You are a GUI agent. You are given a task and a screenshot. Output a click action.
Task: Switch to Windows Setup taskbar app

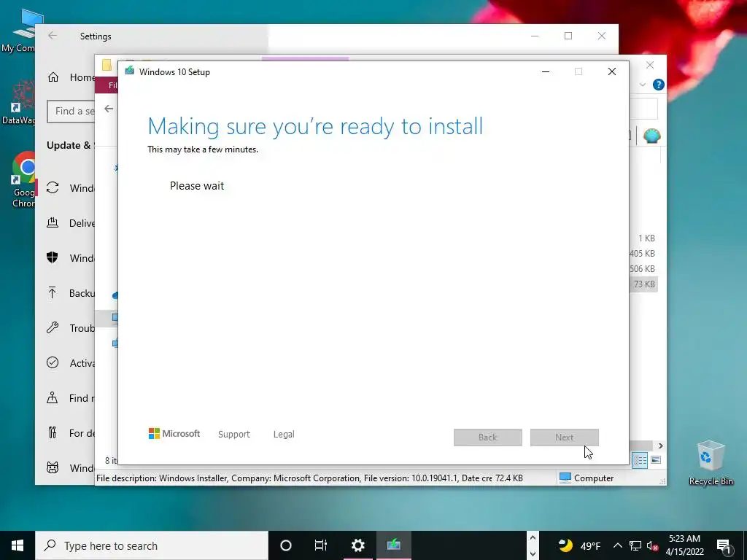(393, 545)
